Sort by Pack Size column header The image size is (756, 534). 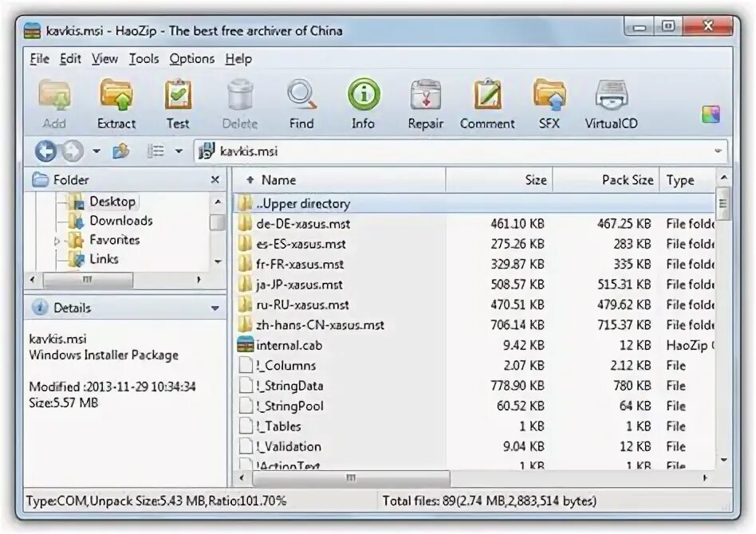coord(605,180)
